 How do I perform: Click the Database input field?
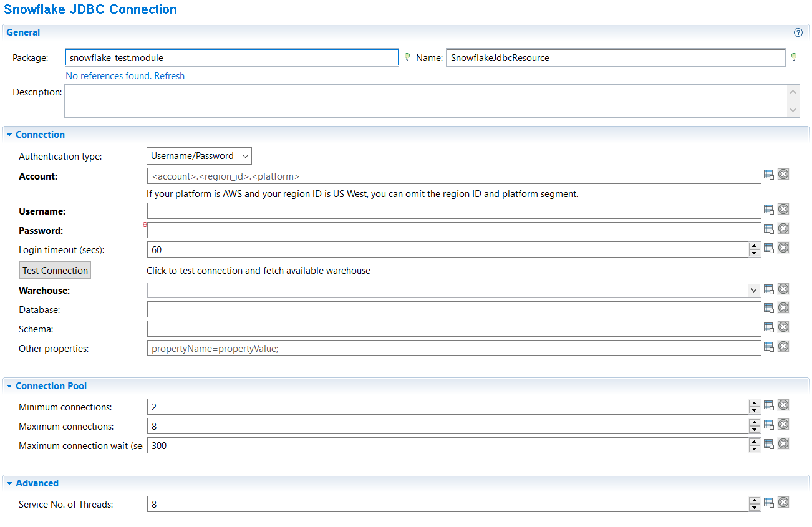(454, 309)
